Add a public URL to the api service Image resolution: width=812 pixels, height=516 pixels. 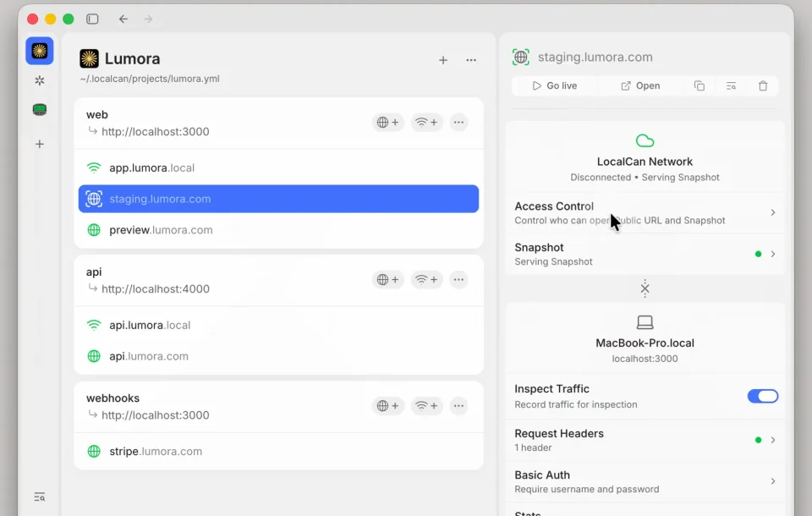coord(388,280)
